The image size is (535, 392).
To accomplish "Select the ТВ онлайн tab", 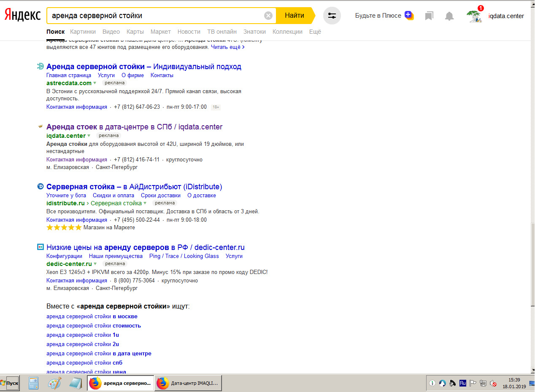I will [x=222, y=32].
